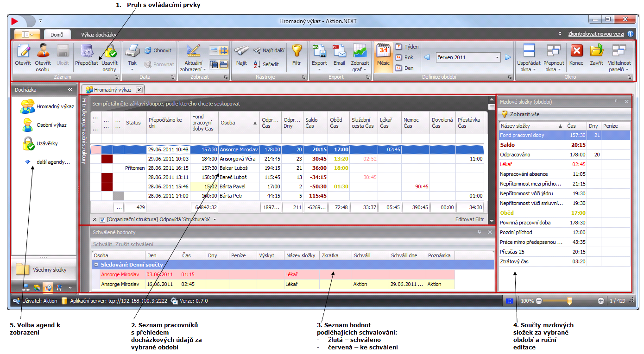Sort Mzdové složky by Název složky

click(532, 126)
